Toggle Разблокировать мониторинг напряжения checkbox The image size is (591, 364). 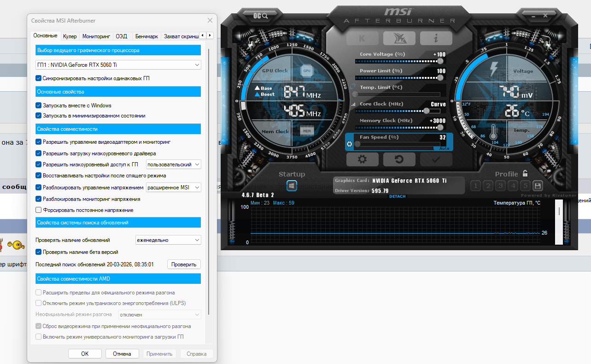(39, 199)
